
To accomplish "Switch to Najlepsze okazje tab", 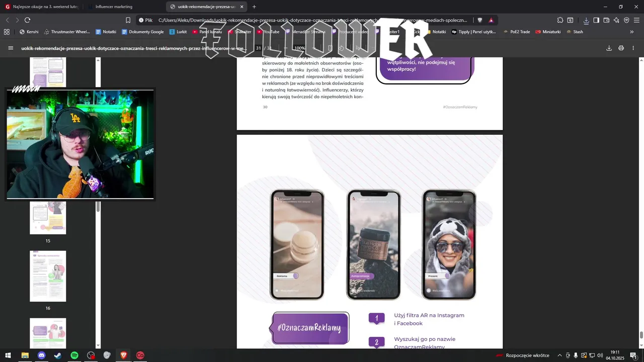I will click(x=42, y=7).
